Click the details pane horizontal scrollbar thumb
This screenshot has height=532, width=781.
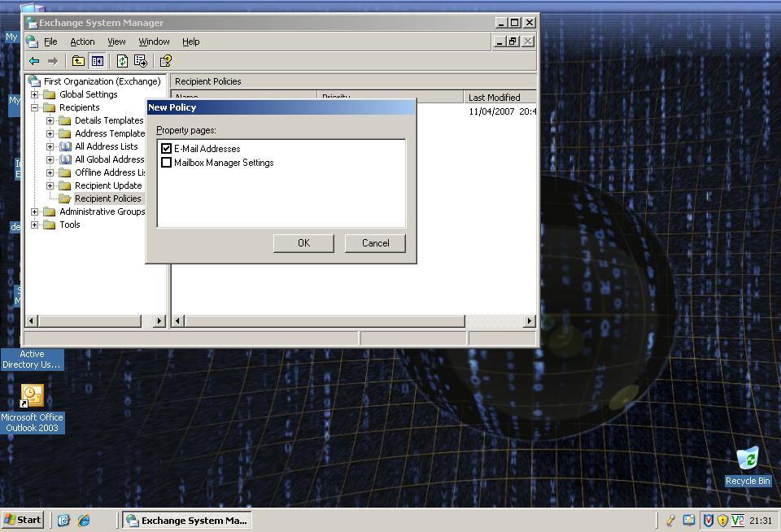coord(325,321)
